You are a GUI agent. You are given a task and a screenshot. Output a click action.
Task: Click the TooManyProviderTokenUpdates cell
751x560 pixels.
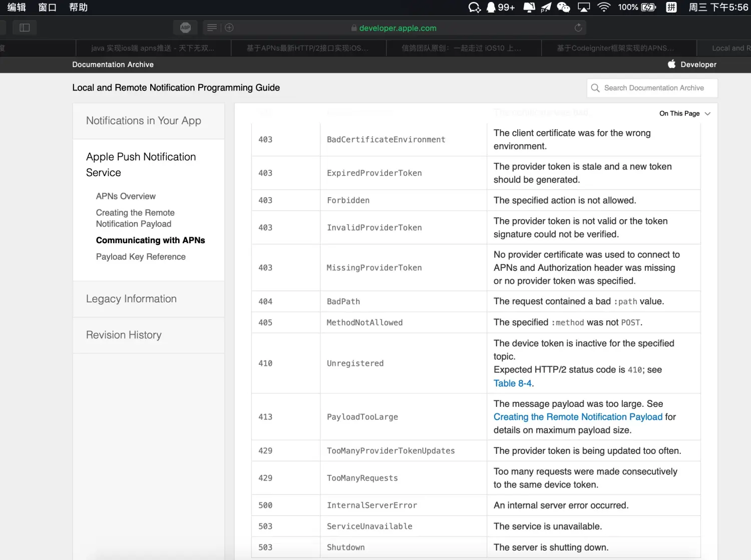pos(403,451)
